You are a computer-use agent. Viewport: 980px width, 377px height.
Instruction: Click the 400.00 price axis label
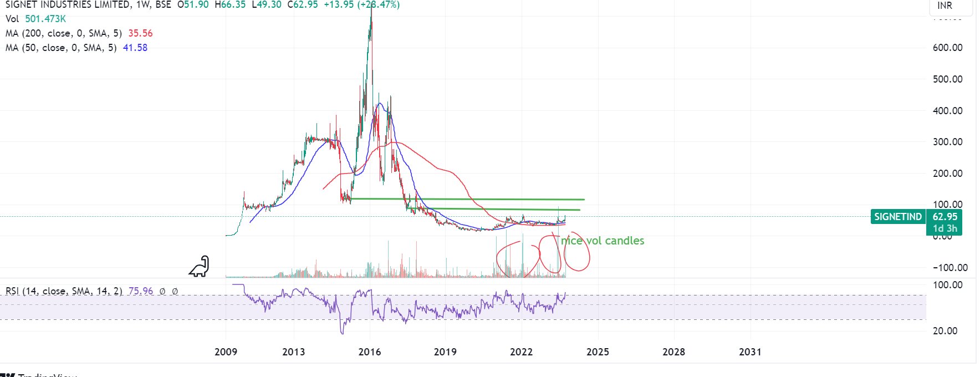[947, 111]
